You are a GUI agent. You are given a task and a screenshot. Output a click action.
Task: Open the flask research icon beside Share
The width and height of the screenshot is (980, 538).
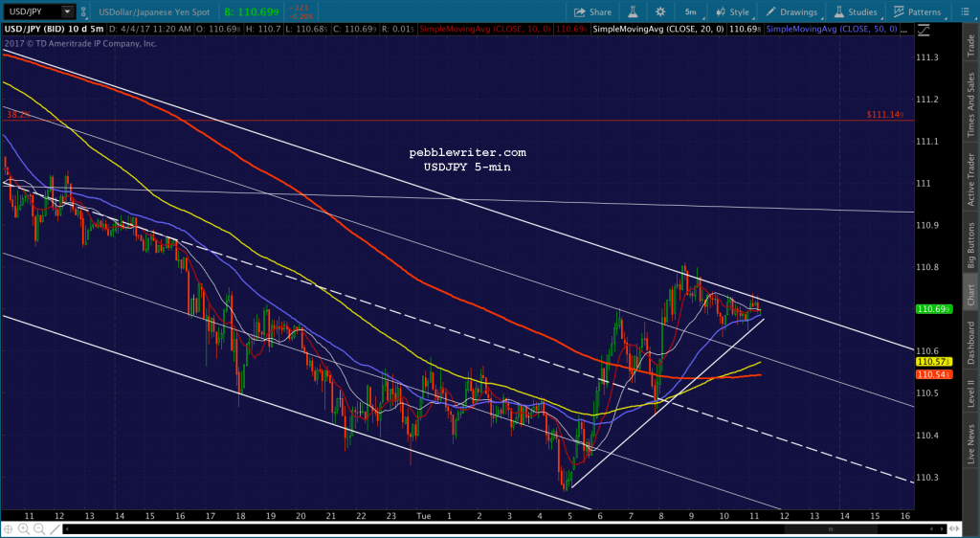pyautogui.click(x=632, y=11)
